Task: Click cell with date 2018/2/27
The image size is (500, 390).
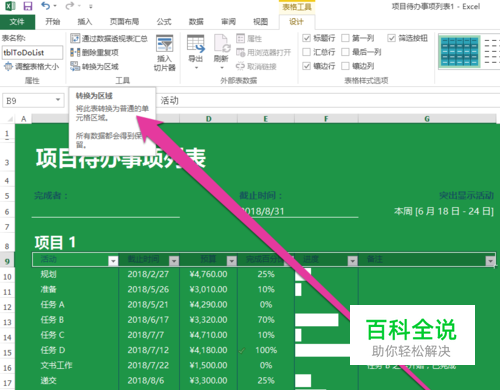Action: [x=148, y=274]
